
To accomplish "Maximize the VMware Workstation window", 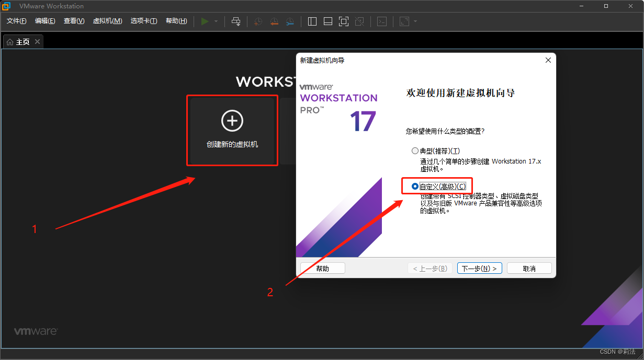I will (606, 6).
